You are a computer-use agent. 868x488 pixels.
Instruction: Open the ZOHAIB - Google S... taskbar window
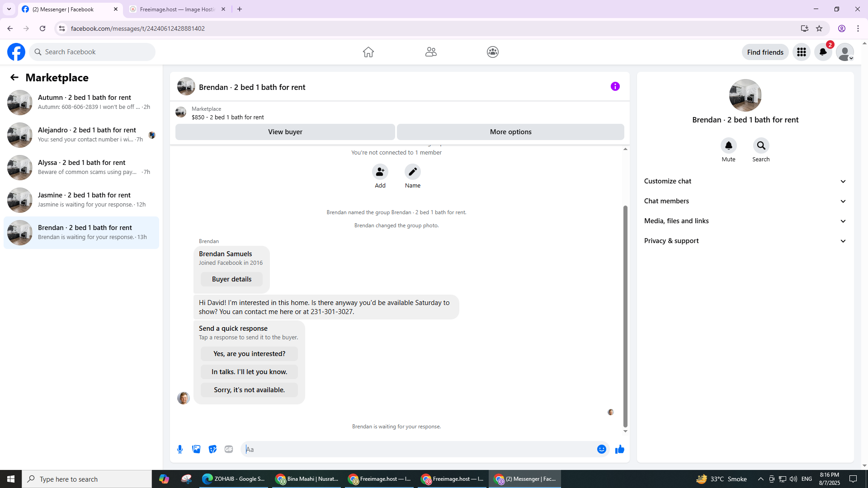pyautogui.click(x=234, y=479)
